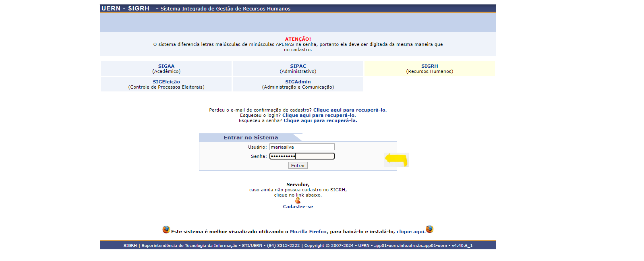The width and height of the screenshot is (644, 261).
Task: Open the SIGAA (Acadêmico) system tab
Action: coord(166,68)
